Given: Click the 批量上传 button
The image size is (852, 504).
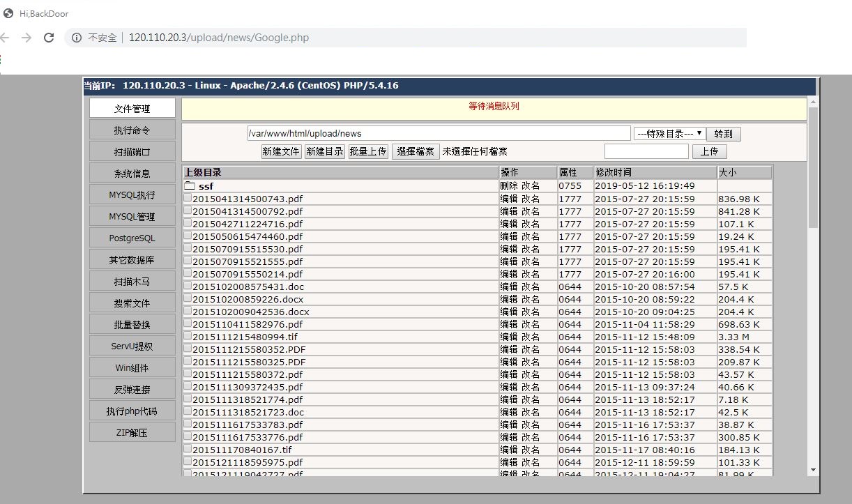Looking at the screenshot, I should point(368,151).
